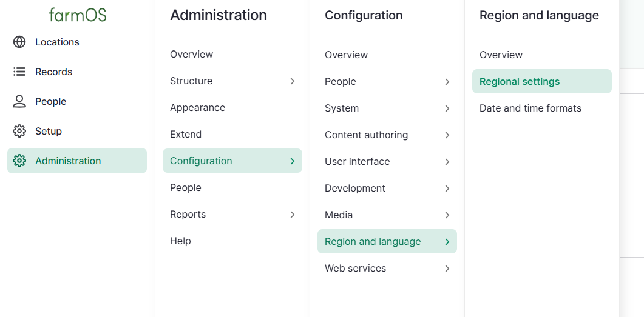Expand the System submenu arrow
644x317 pixels.
coord(447,108)
